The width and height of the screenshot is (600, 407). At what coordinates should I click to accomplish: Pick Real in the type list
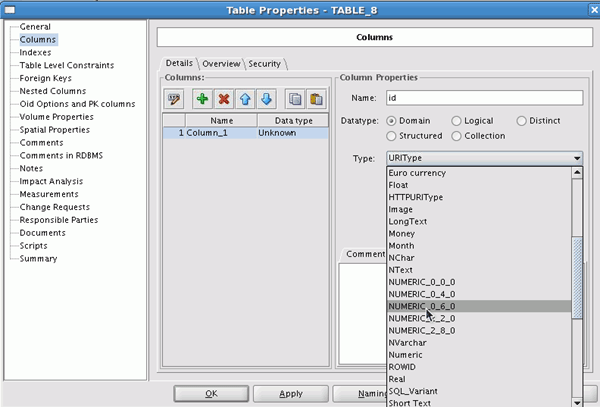[x=479, y=379]
